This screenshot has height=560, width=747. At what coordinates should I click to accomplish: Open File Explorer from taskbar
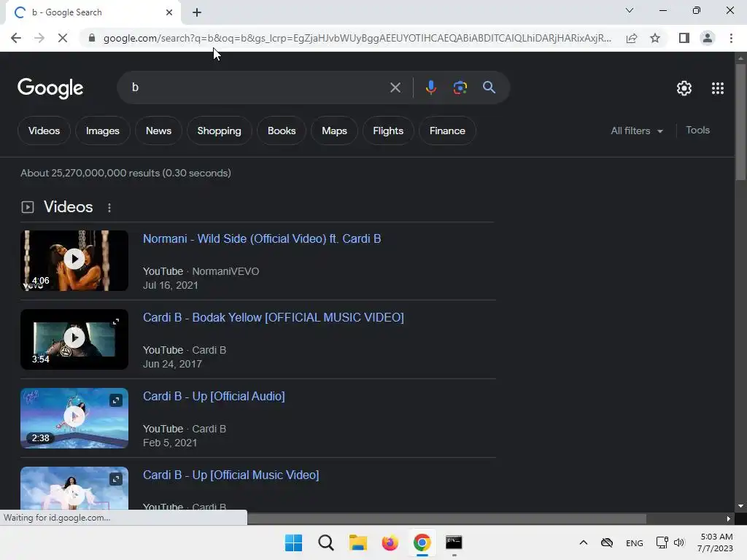click(357, 542)
